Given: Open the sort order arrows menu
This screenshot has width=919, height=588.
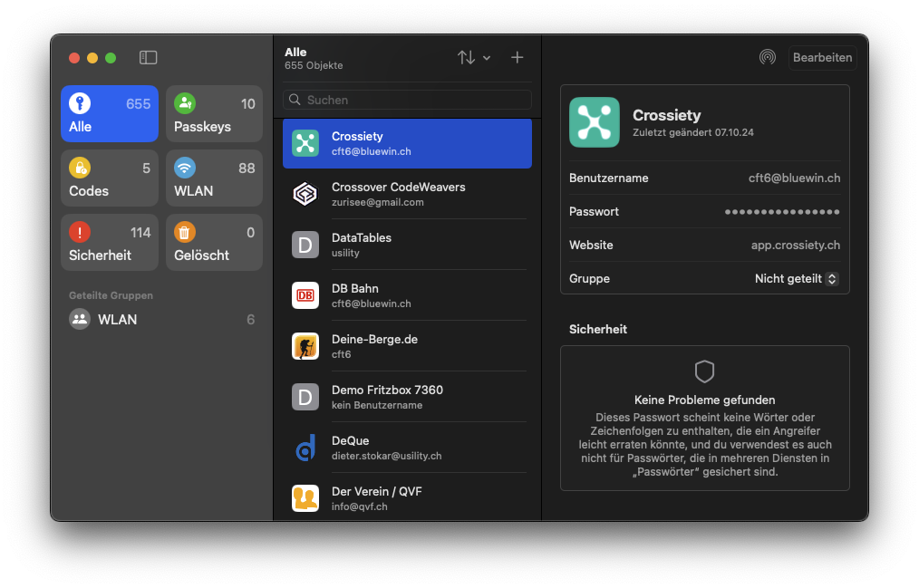Looking at the screenshot, I should click(474, 57).
